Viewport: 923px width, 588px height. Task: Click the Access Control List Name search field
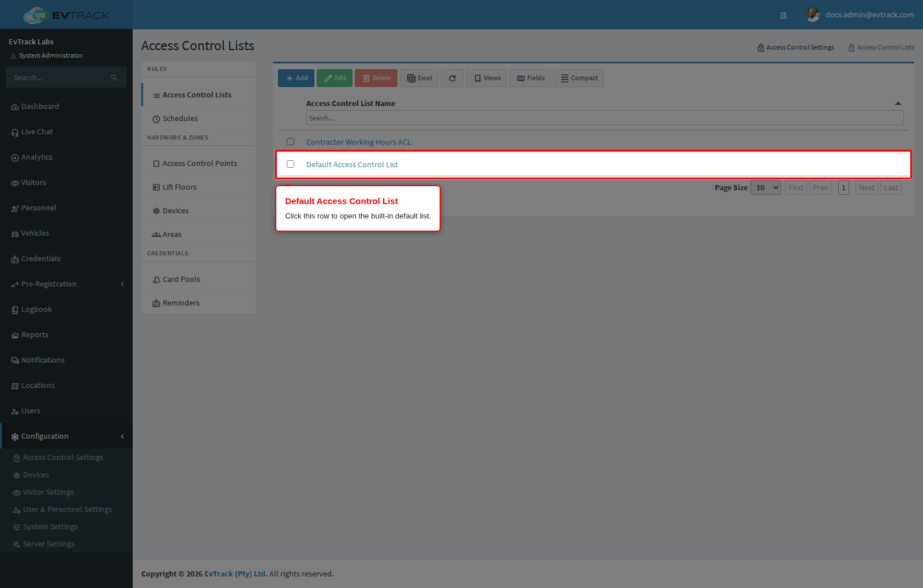point(605,118)
